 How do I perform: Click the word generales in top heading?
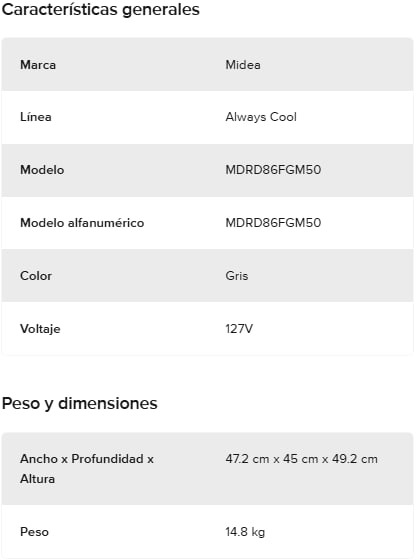click(161, 10)
